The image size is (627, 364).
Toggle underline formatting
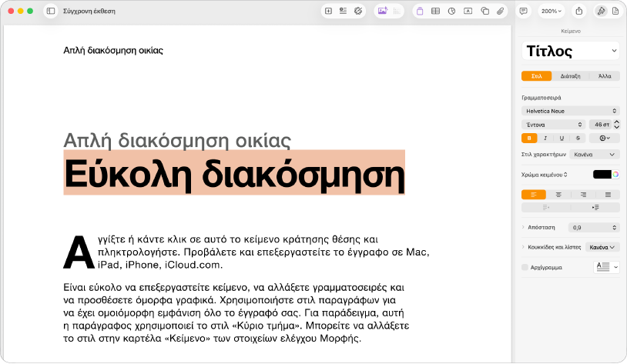click(562, 139)
